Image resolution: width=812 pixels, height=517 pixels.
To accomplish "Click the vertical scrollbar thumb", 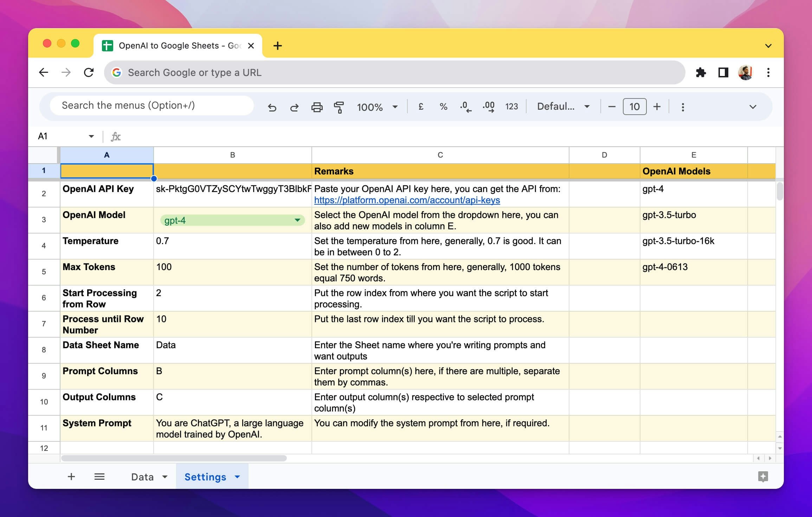I will click(780, 191).
